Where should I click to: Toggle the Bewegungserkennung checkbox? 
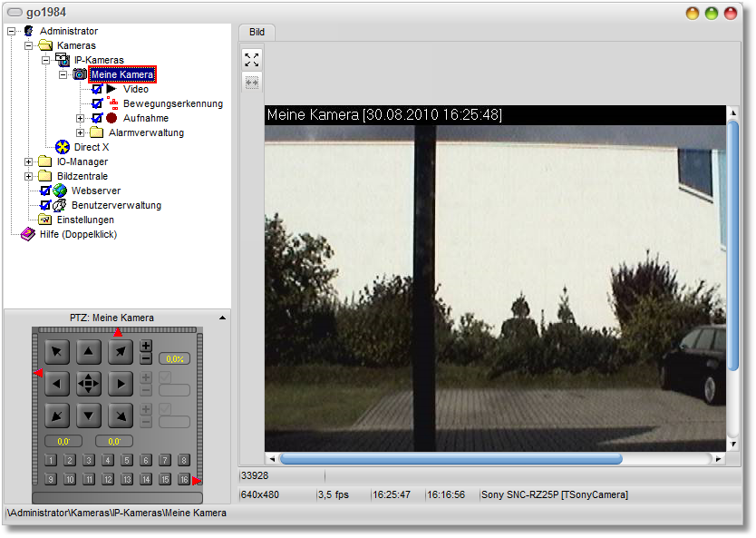click(97, 103)
